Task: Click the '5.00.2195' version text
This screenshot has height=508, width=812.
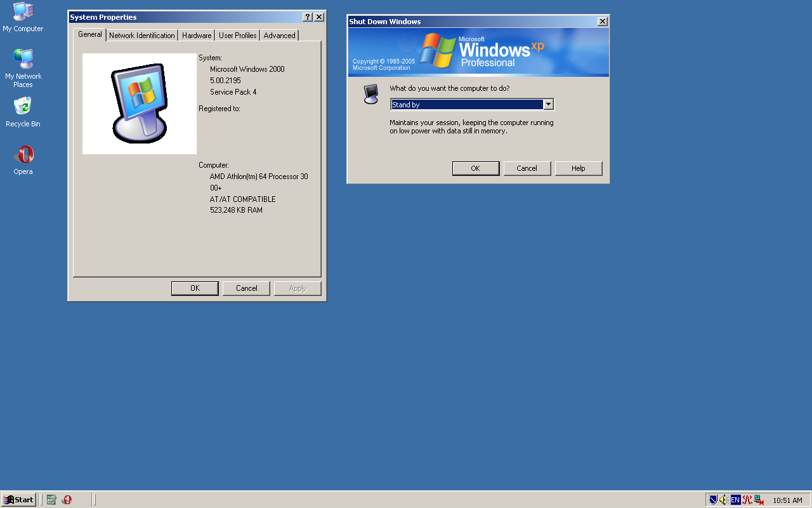Action: (225, 81)
